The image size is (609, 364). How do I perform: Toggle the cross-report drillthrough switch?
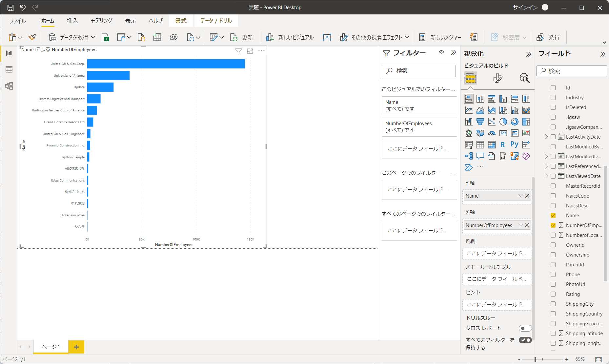point(525,328)
